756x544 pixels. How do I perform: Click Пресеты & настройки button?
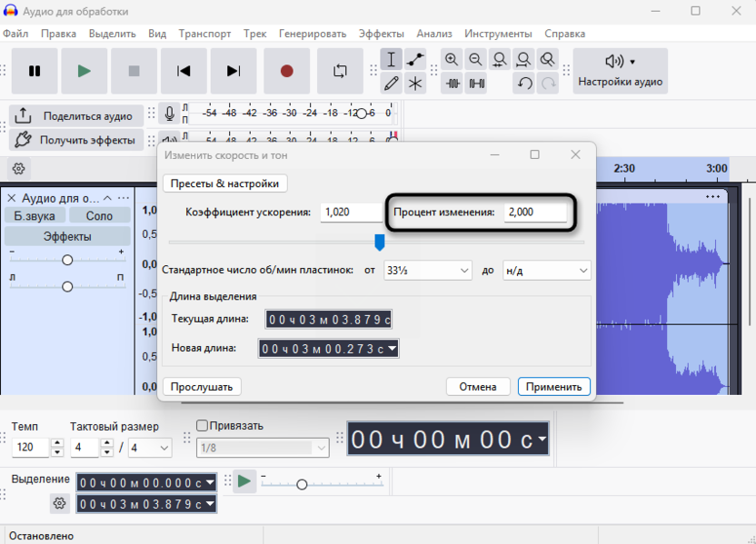224,183
